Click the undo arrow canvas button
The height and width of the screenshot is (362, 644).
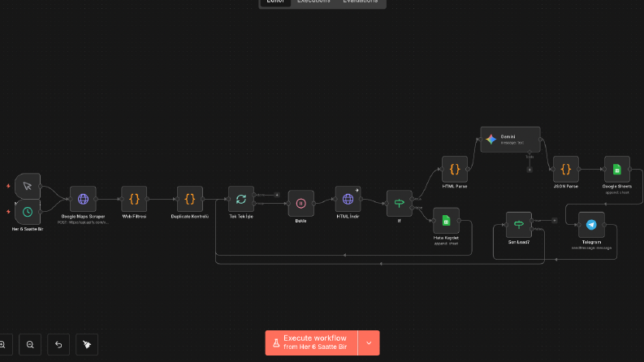pos(58,344)
